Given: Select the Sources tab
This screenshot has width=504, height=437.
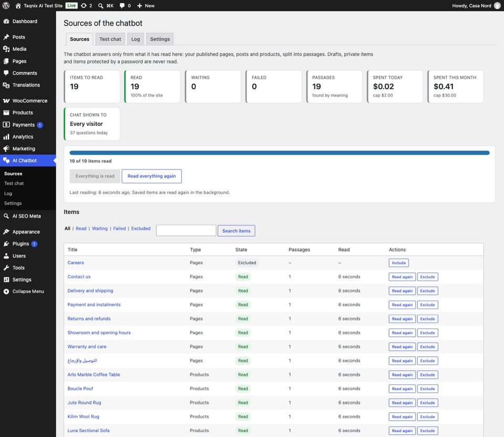Looking at the screenshot, I should (79, 39).
